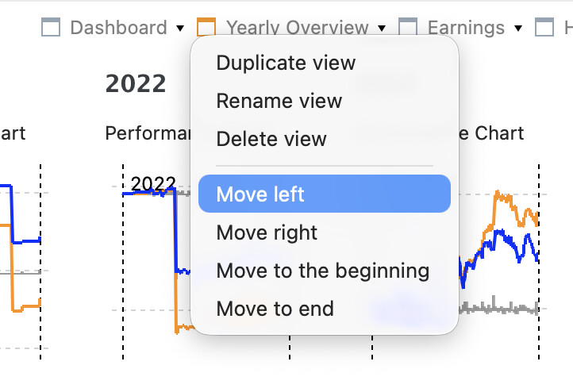Expand the Earnings dropdown arrow
This screenshot has width=573, height=392.
pos(517,28)
